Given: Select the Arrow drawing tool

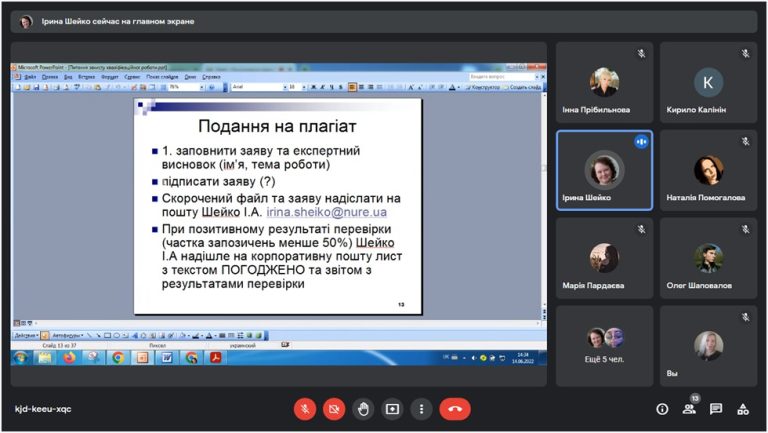Looking at the screenshot, I should 98,336.
